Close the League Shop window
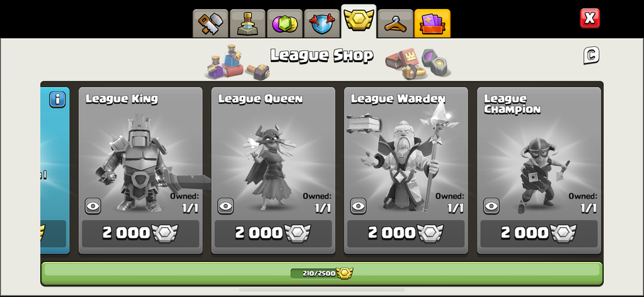The height and width of the screenshot is (297, 644). pyautogui.click(x=589, y=18)
